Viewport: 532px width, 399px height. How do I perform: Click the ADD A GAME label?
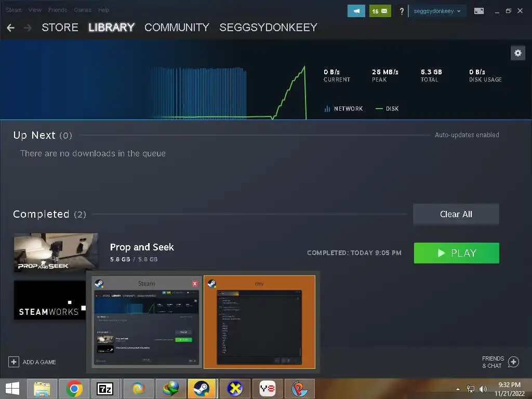tap(39, 362)
